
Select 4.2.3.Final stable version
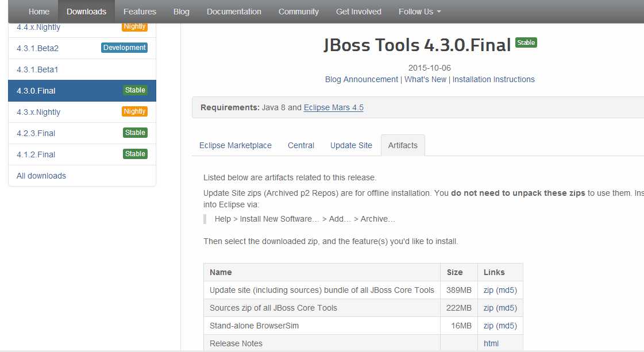pyautogui.click(x=82, y=133)
